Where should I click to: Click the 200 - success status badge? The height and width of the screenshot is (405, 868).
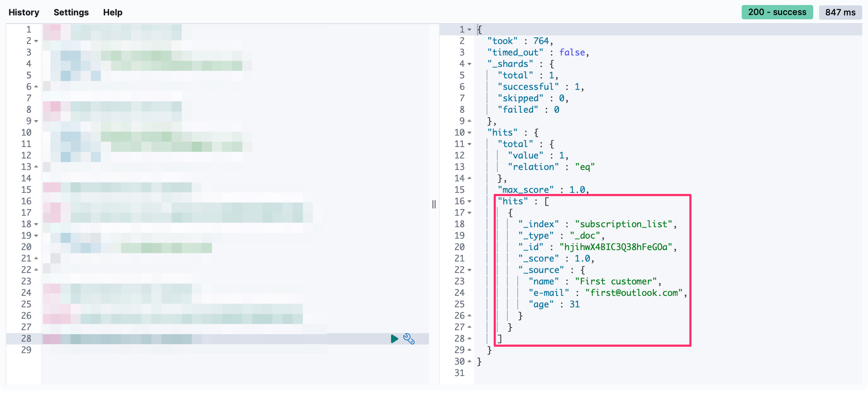pyautogui.click(x=777, y=12)
